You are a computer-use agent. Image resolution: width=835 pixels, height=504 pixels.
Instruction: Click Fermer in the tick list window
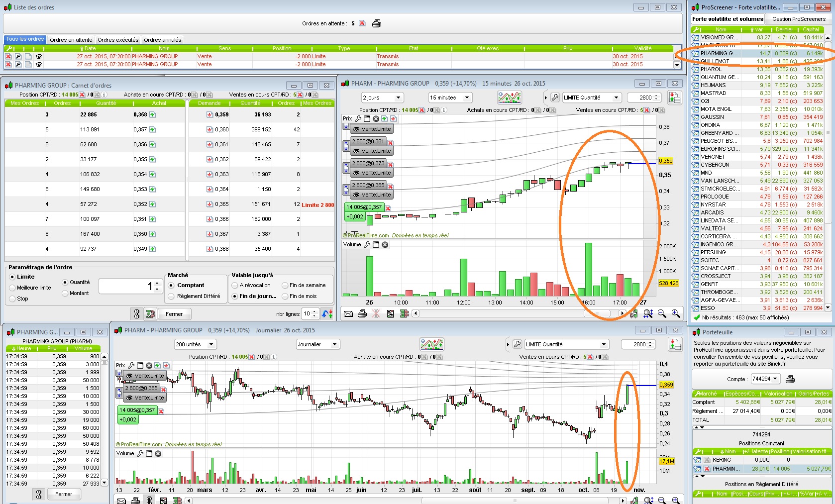click(64, 494)
